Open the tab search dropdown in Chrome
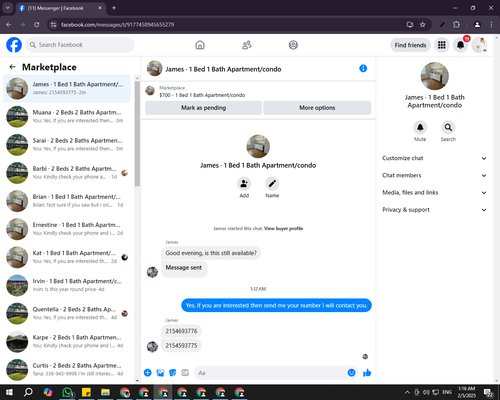This screenshot has width=500, height=400. point(8,8)
